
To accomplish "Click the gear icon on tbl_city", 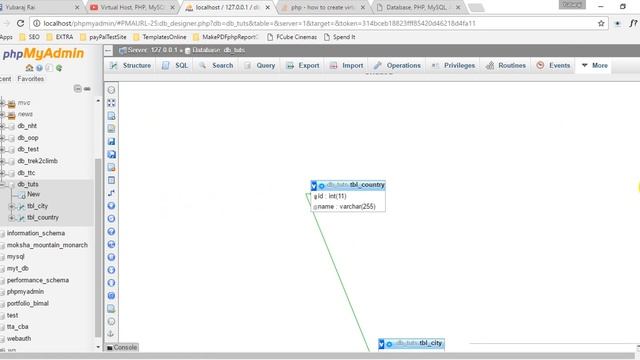I will point(389,344).
